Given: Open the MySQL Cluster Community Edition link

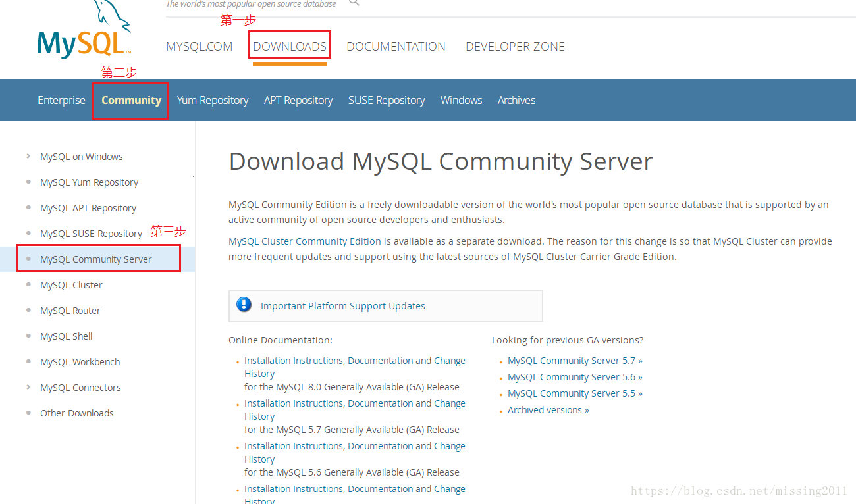Looking at the screenshot, I should [304, 241].
